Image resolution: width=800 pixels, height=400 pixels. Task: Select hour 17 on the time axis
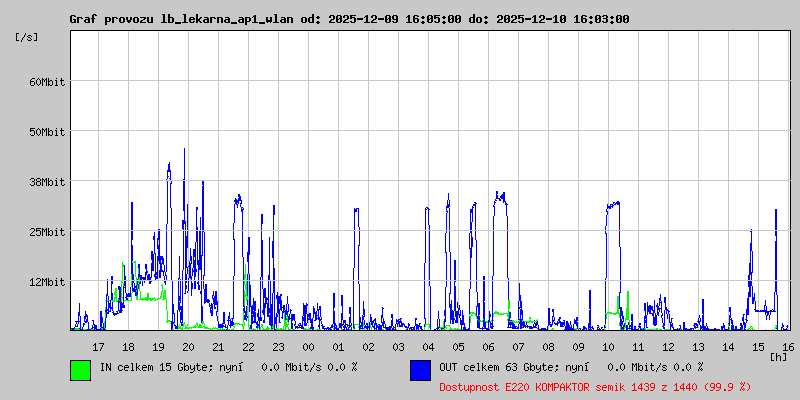(x=98, y=346)
